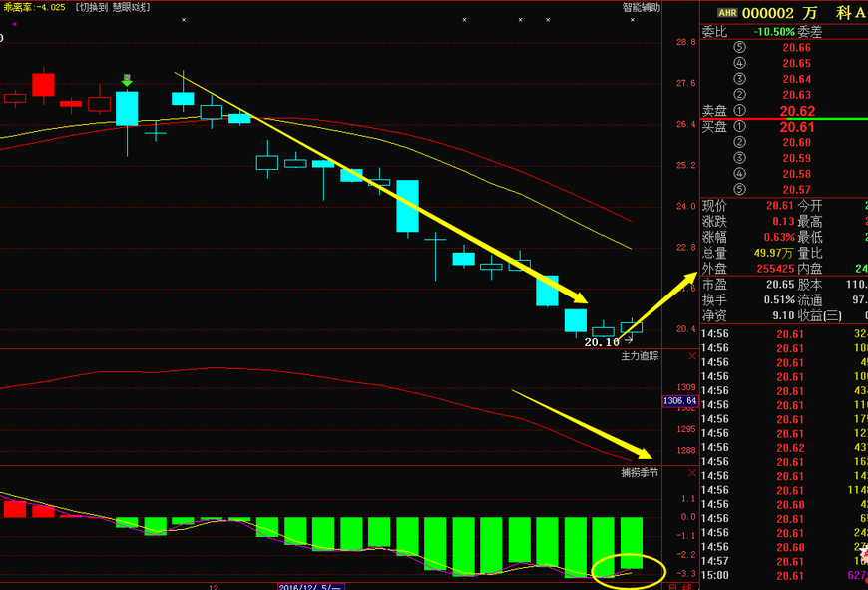Click the AHR badge beside stock code 000002

727,13
